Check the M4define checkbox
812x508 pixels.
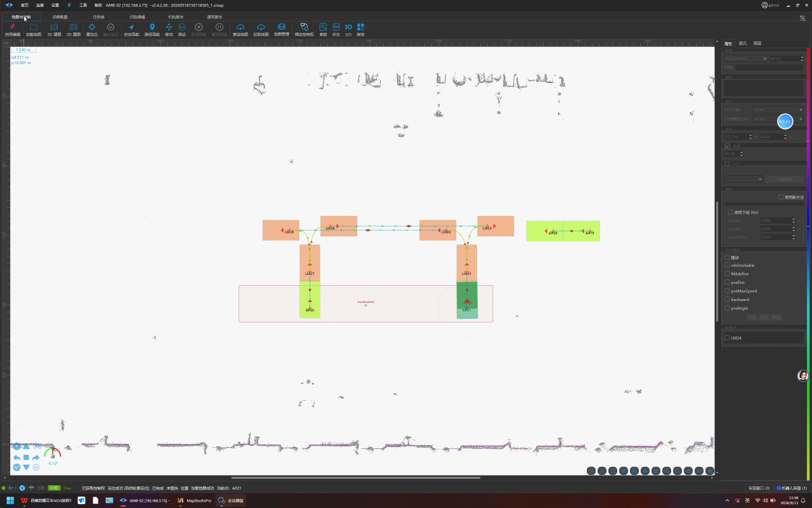point(727,274)
